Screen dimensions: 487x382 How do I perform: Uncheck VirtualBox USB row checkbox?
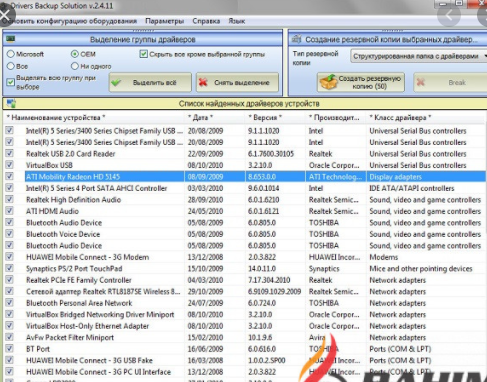(x=9, y=165)
